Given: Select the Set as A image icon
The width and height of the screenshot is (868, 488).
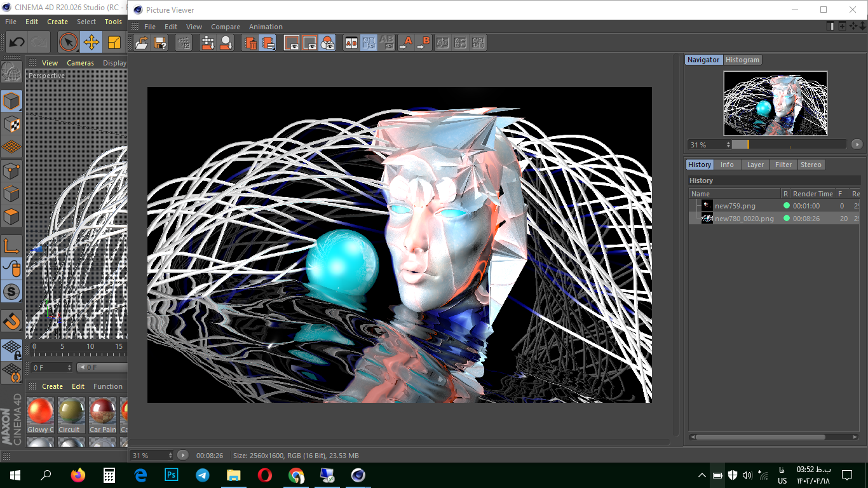Looking at the screenshot, I should tap(407, 43).
